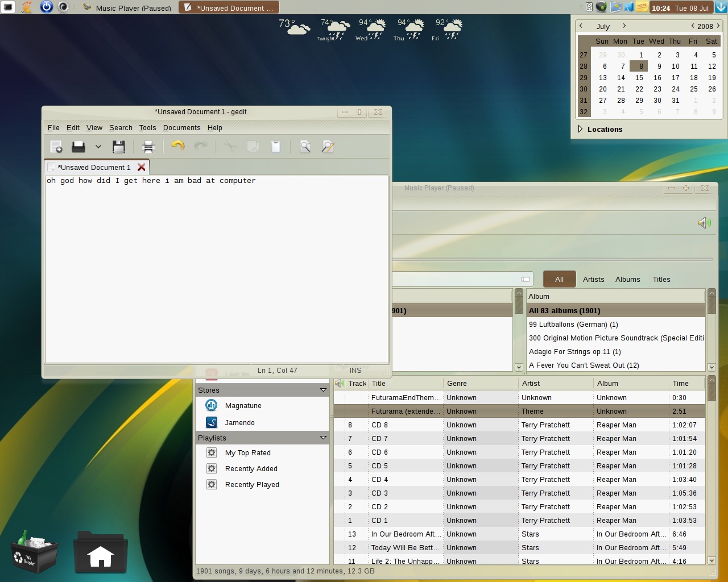Select album 'Adagio For Strings op.11 (1)'

point(616,351)
